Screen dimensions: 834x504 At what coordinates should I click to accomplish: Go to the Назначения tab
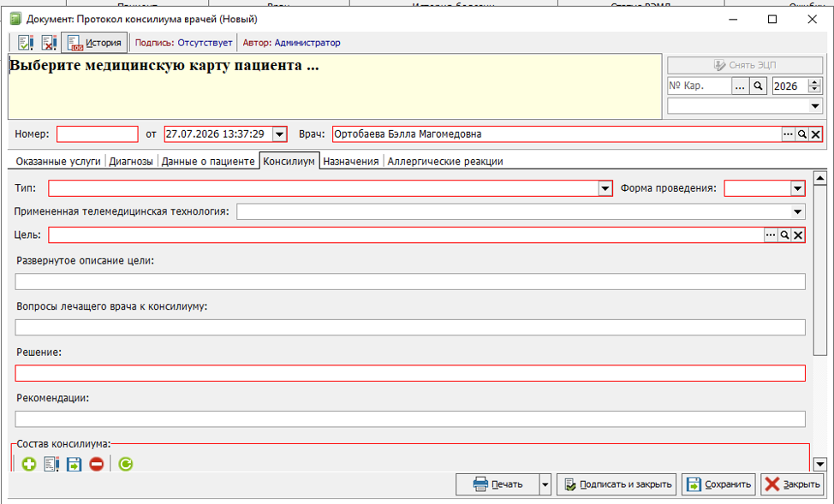pyautogui.click(x=351, y=161)
